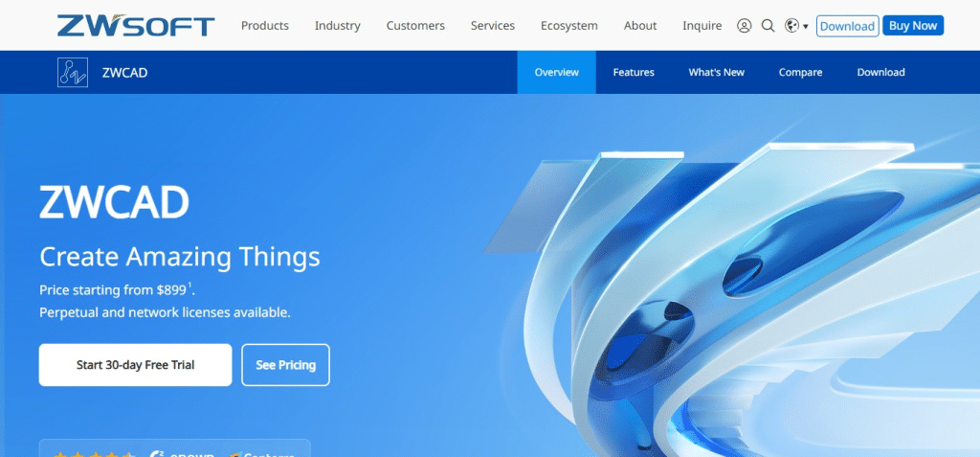The width and height of the screenshot is (980, 457).
Task: Open the Inquire menu
Action: (x=702, y=26)
